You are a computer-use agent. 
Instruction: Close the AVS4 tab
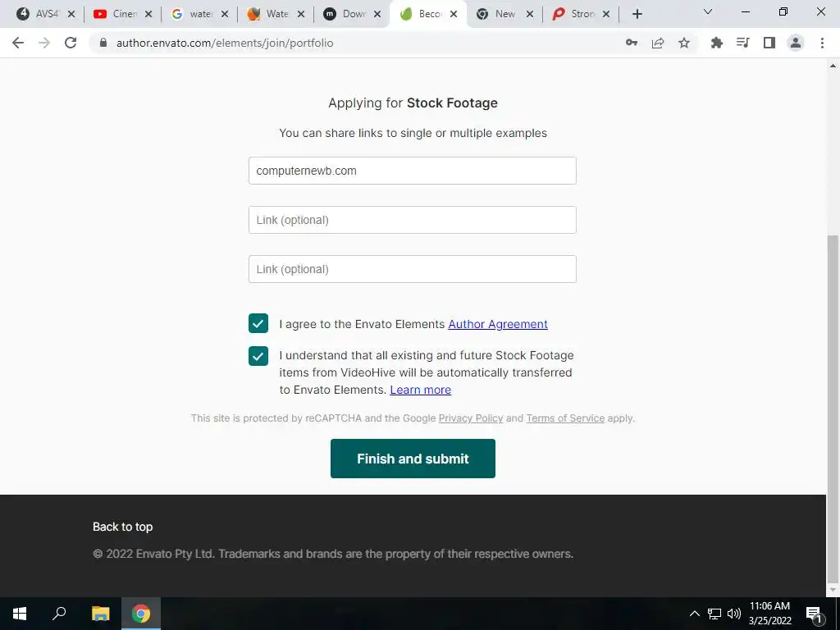(71, 14)
